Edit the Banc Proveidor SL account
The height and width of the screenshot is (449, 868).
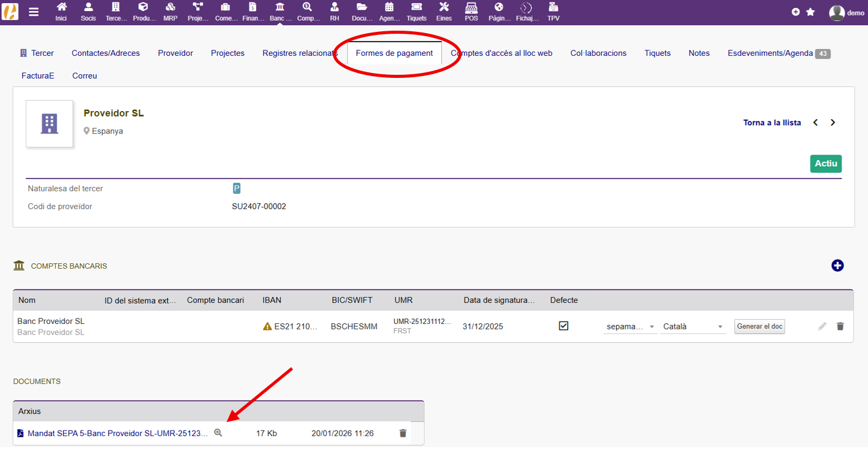[822, 326]
